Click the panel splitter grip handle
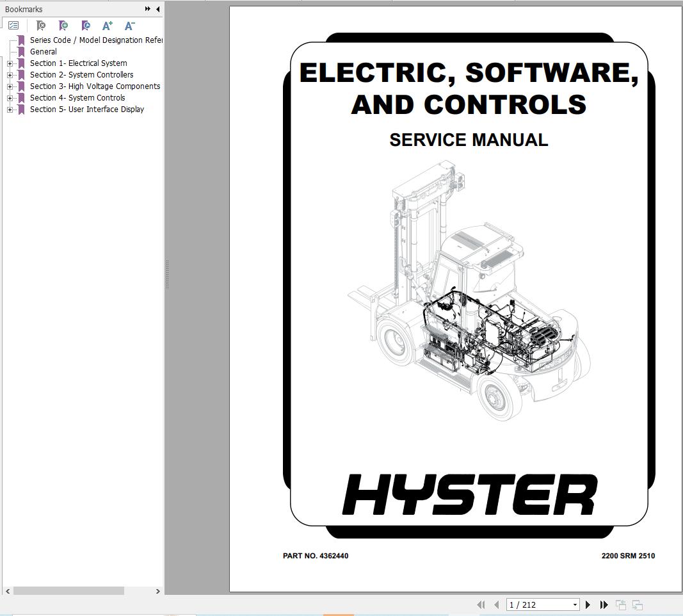683x616 pixels. 167,275
